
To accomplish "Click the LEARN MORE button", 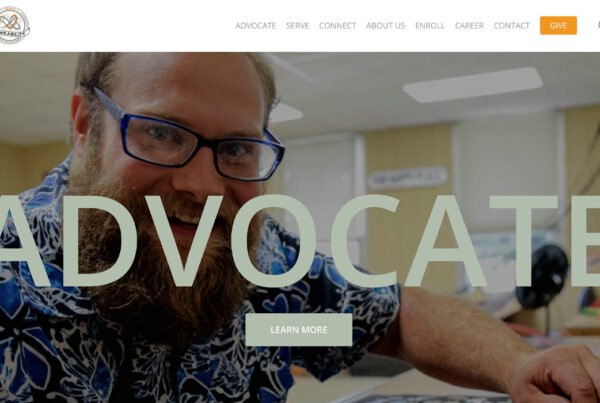I will click(x=299, y=330).
